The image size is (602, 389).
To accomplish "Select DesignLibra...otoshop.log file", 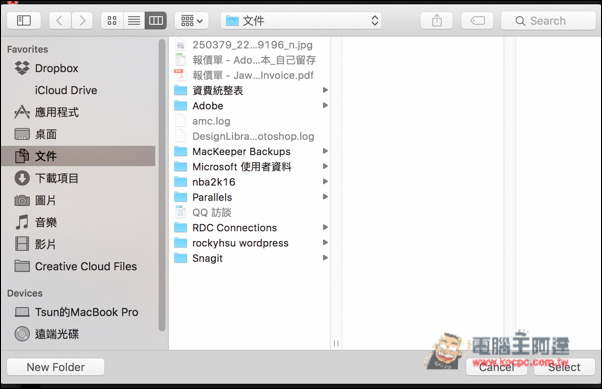I will 250,136.
